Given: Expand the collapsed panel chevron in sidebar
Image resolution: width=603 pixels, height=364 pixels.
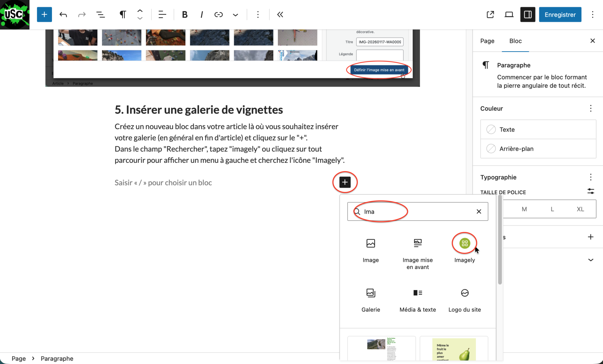Looking at the screenshot, I should click(591, 260).
